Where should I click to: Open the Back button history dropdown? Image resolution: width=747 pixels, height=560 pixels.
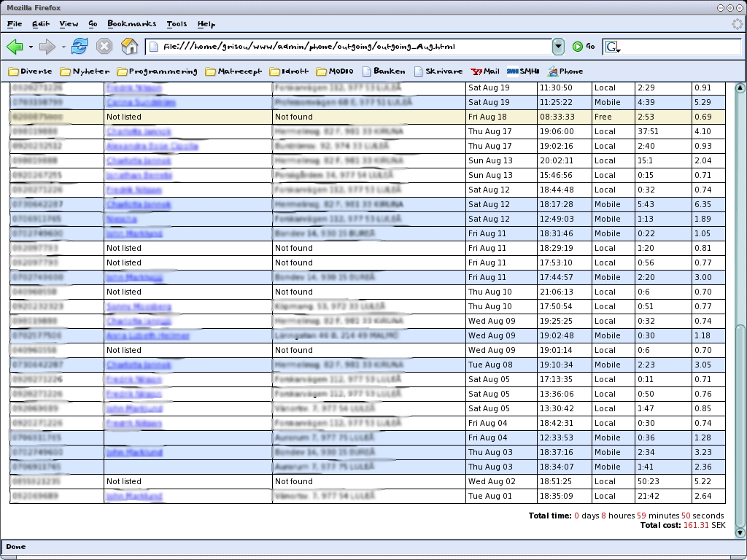[31, 47]
